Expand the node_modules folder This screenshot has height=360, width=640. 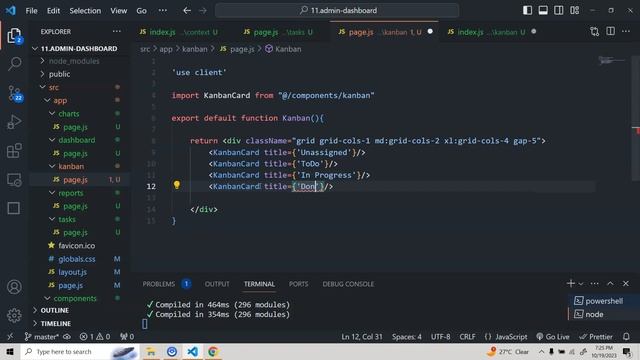(x=74, y=61)
